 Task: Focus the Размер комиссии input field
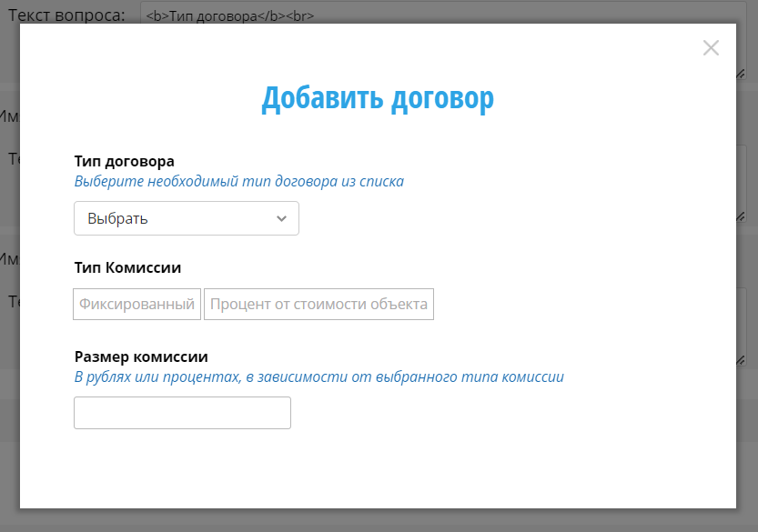click(x=182, y=413)
